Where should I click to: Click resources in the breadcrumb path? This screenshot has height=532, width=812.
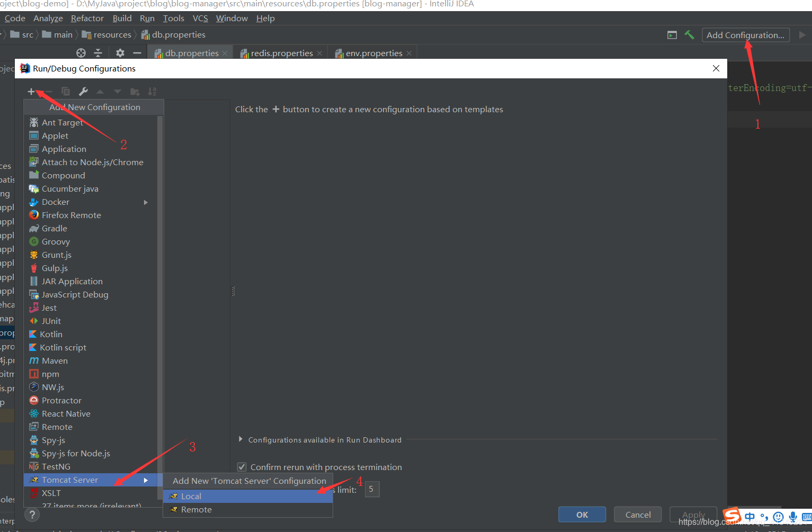pos(106,34)
